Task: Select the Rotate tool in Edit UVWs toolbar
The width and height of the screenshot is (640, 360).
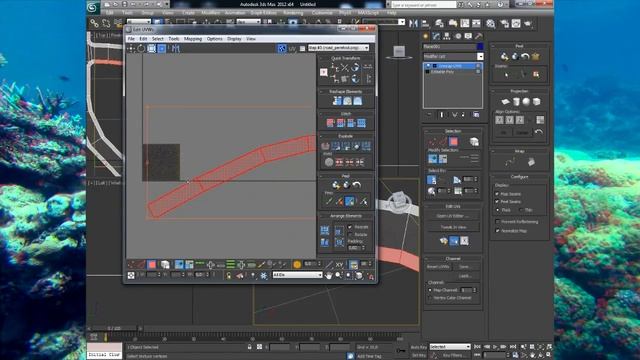Action: [x=141, y=49]
